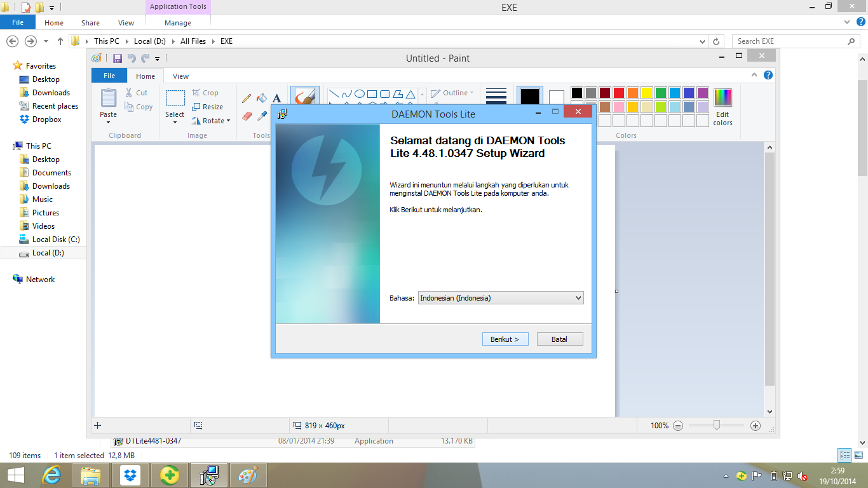The width and height of the screenshot is (868, 488).
Task: Open the Rotate dropdown in Paint
Action: (212, 121)
